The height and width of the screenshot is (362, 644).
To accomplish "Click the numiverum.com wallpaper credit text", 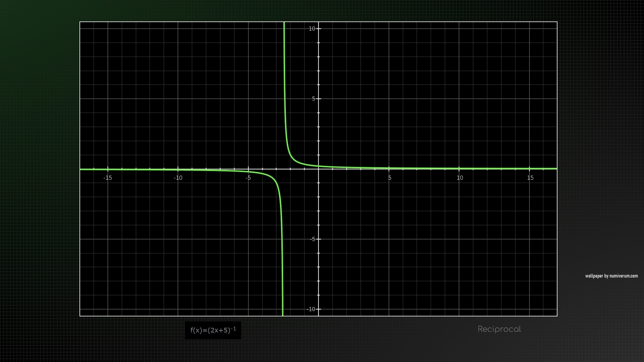I will click(611, 276).
